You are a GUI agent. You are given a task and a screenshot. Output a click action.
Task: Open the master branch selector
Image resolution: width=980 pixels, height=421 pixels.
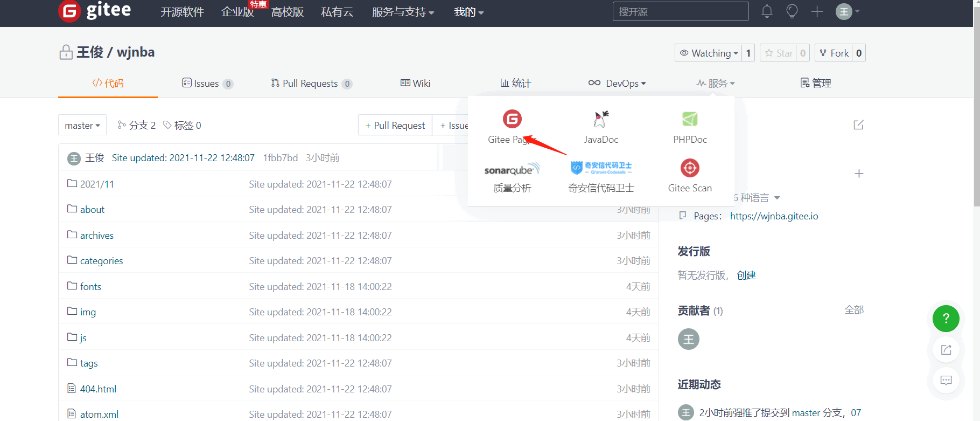coord(82,125)
